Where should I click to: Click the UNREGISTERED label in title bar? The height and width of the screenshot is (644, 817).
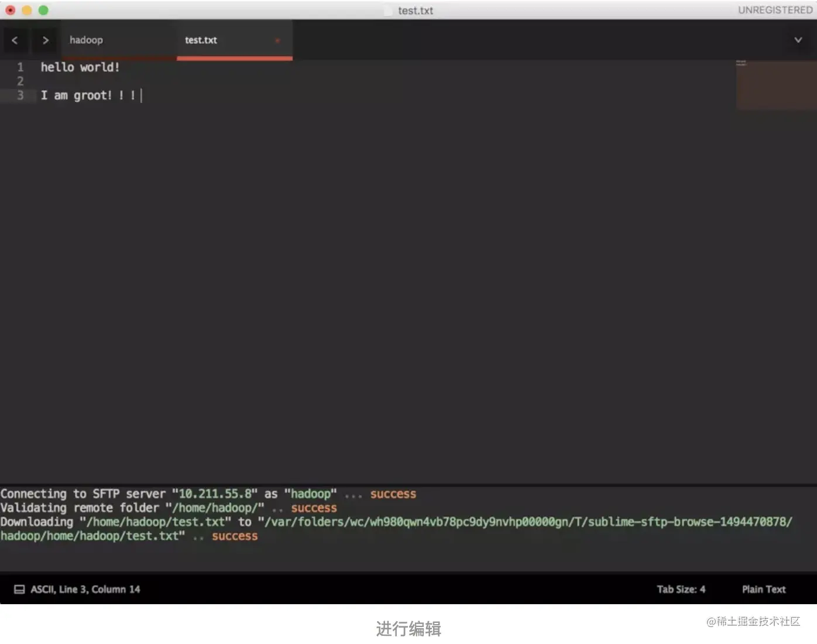click(x=775, y=10)
